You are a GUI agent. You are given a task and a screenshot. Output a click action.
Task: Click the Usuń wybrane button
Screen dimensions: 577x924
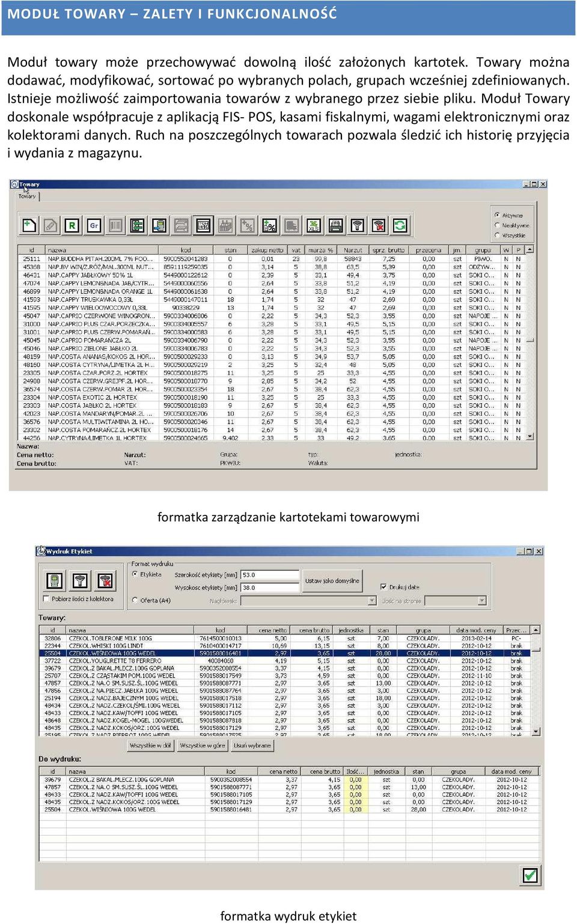click(x=252, y=746)
